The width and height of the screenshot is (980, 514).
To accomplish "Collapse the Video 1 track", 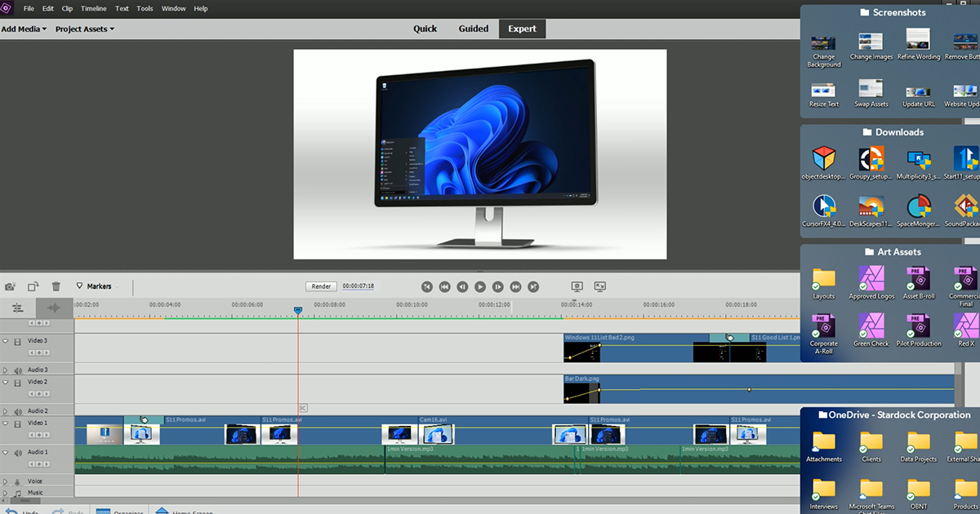I will tap(6, 423).
